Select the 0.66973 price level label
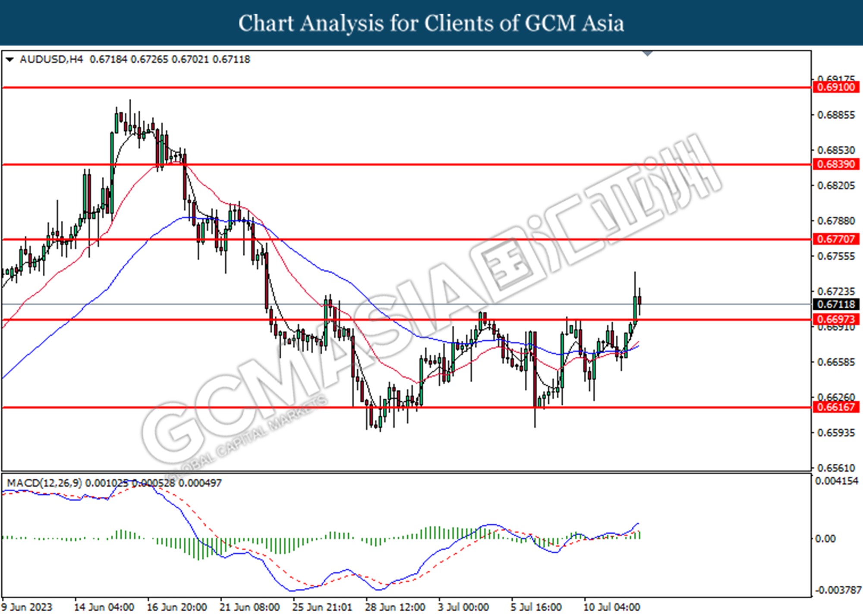This screenshot has height=616, width=863. tap(836, 319)
